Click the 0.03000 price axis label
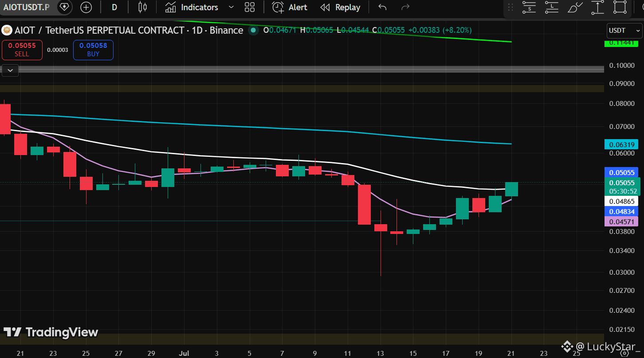The width and height of the screenshot is (644, 358). point(621,272)
